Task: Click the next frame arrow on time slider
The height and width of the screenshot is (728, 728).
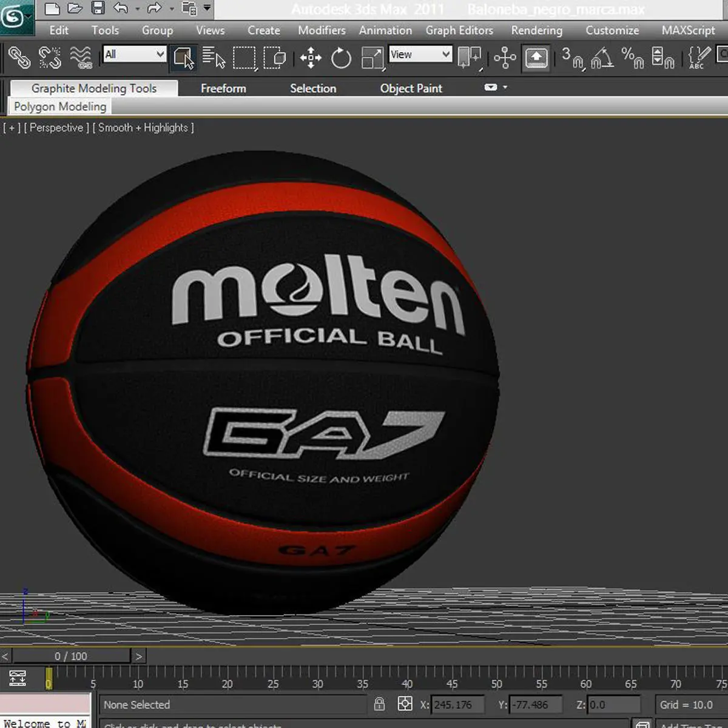Action: (139, 656)
